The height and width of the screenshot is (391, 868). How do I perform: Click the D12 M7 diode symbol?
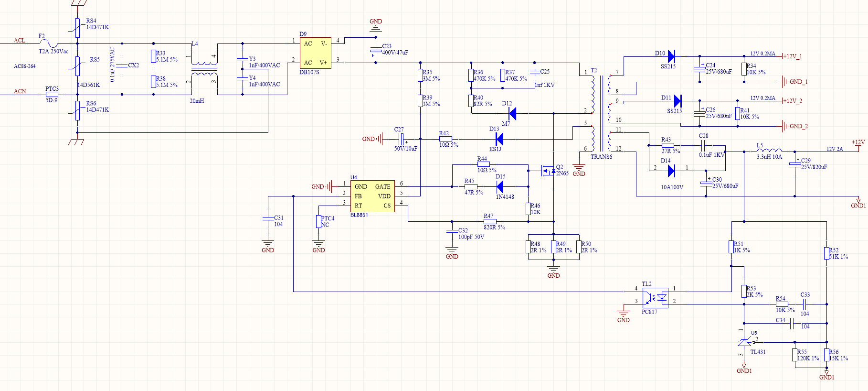[x=512, y=114]
